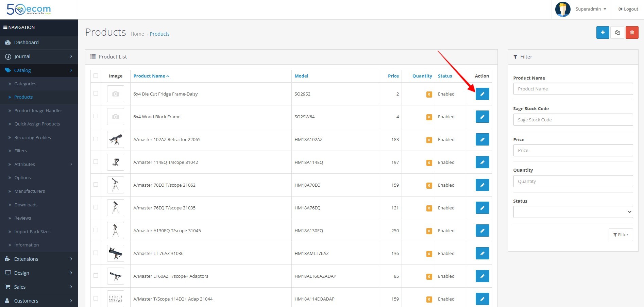Viewport: 644px width, 307px height.
Task: Edit the 6x4 Wood Block Frame product
Action: click(x=482, y=117)
